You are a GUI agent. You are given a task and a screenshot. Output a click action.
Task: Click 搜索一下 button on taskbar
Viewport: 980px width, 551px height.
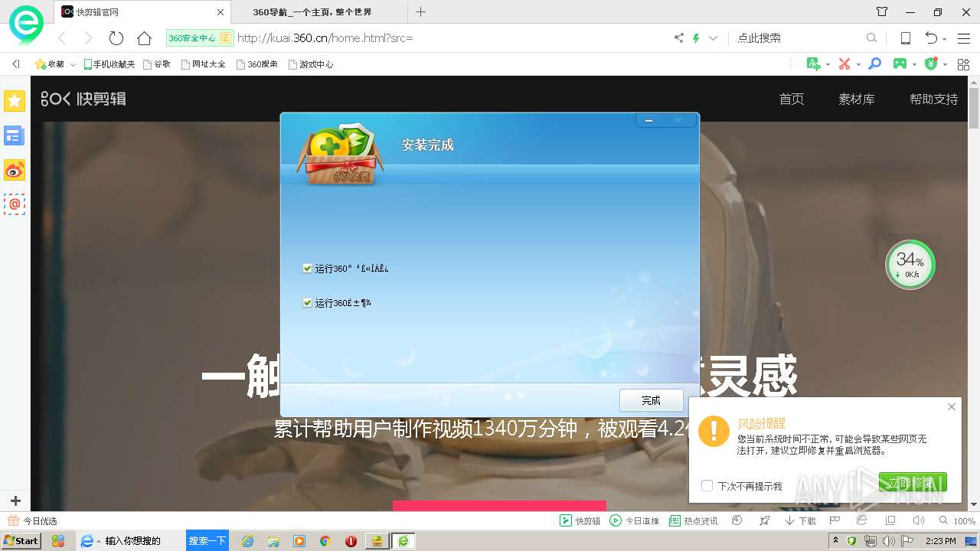point(207,540)
